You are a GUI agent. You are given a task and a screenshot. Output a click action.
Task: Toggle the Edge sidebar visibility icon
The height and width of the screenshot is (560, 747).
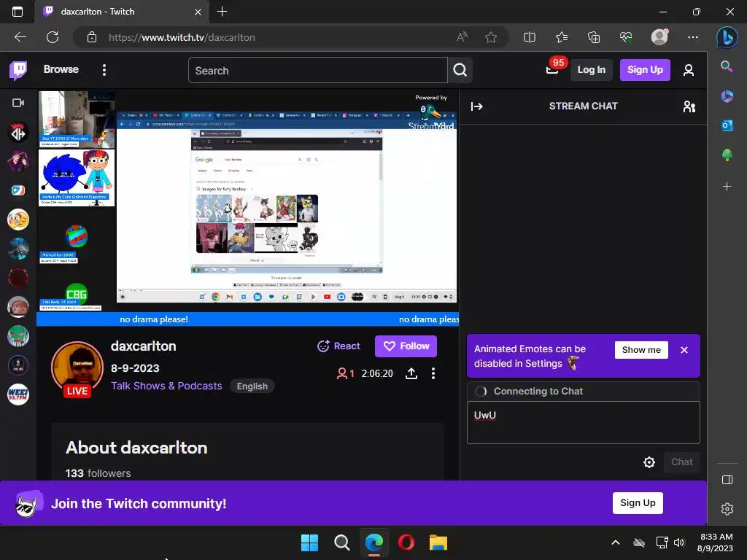pyautogui.click(x=727, y=480)
